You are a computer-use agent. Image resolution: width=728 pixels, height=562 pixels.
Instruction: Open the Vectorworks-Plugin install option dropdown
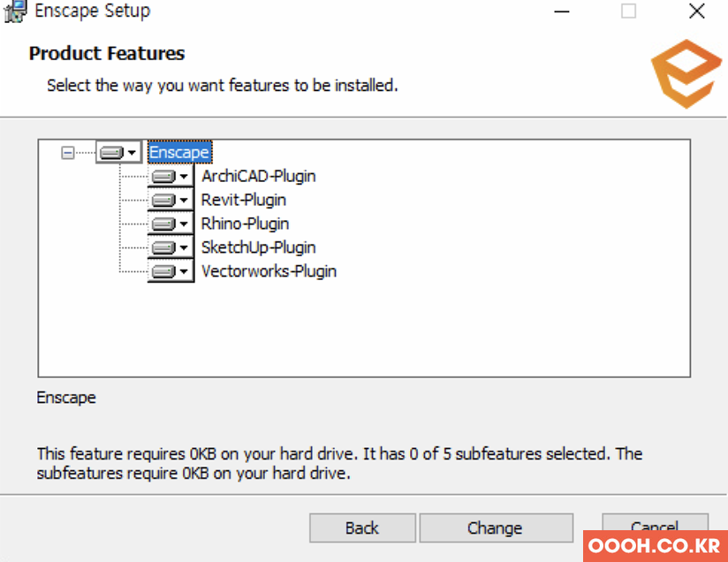[x=171, y=270]
